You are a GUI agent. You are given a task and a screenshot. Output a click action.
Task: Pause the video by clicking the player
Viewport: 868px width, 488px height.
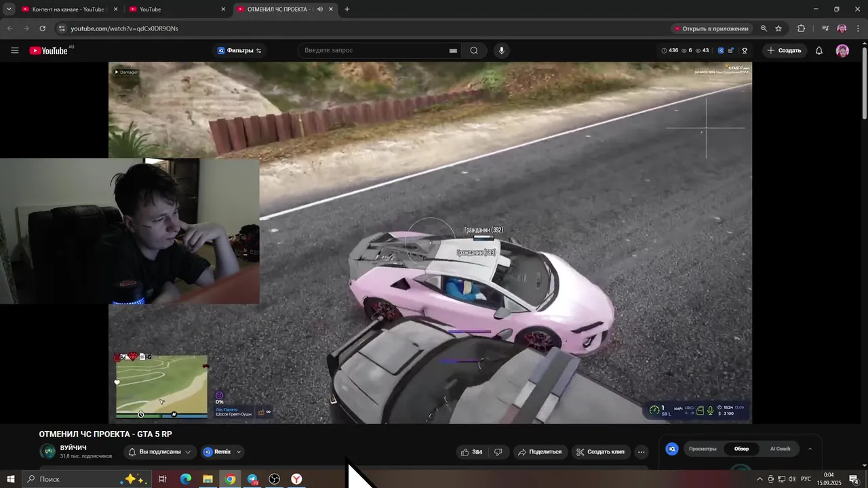[x=430, y=243]
